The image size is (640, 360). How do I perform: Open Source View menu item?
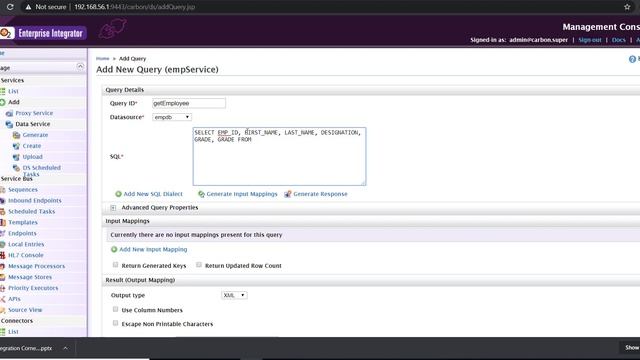coord(25,310)
